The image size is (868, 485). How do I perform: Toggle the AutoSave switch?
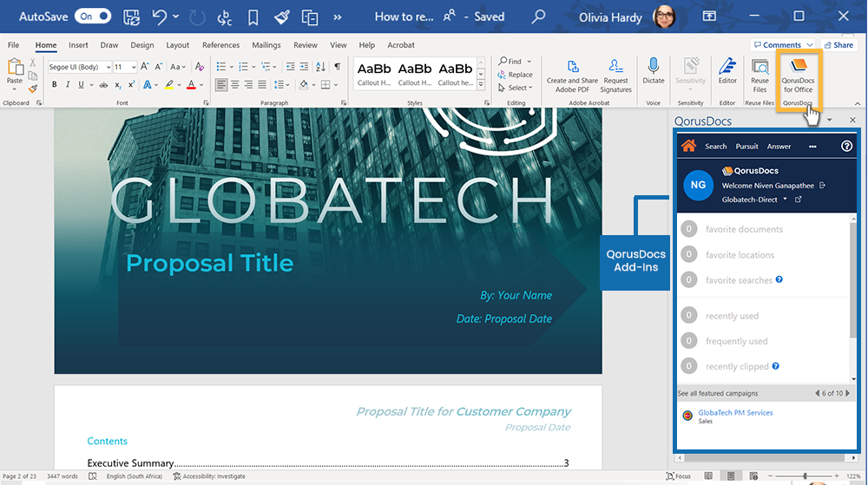(x=92, y=16)
